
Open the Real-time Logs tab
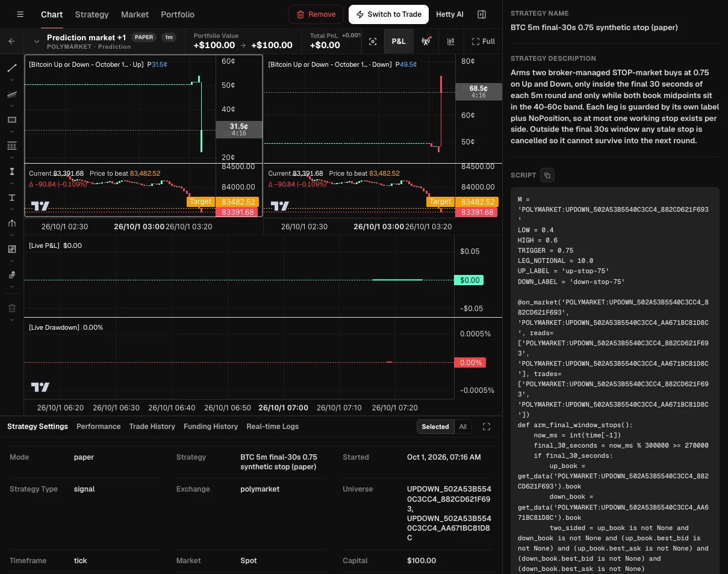click(x=272, y=427)
